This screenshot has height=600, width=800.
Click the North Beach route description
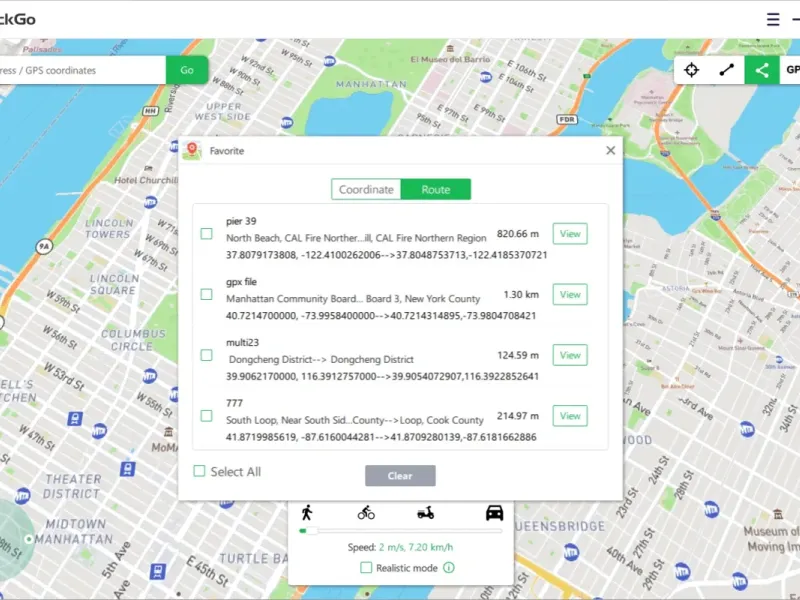pyautogui.click(x=356, y=238)
